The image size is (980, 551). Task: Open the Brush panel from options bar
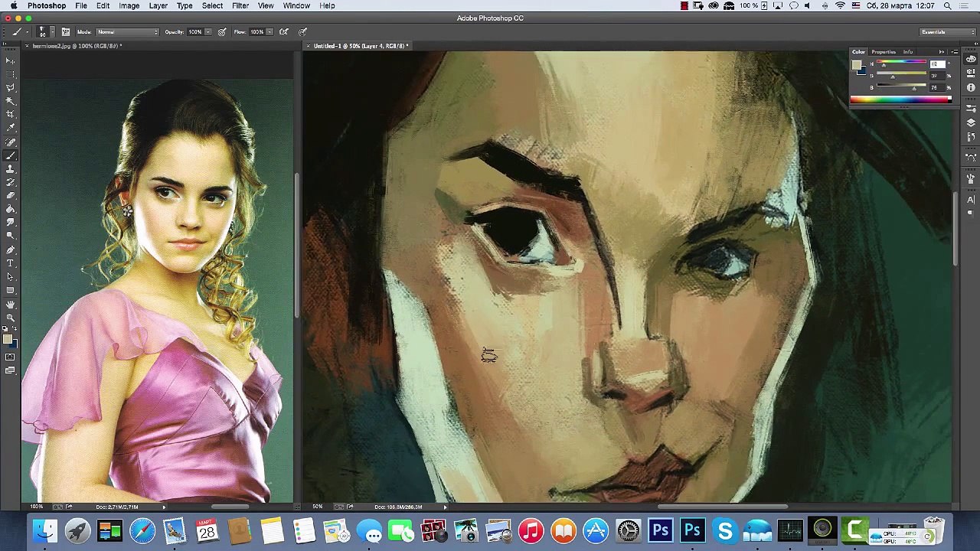(66, 32)
